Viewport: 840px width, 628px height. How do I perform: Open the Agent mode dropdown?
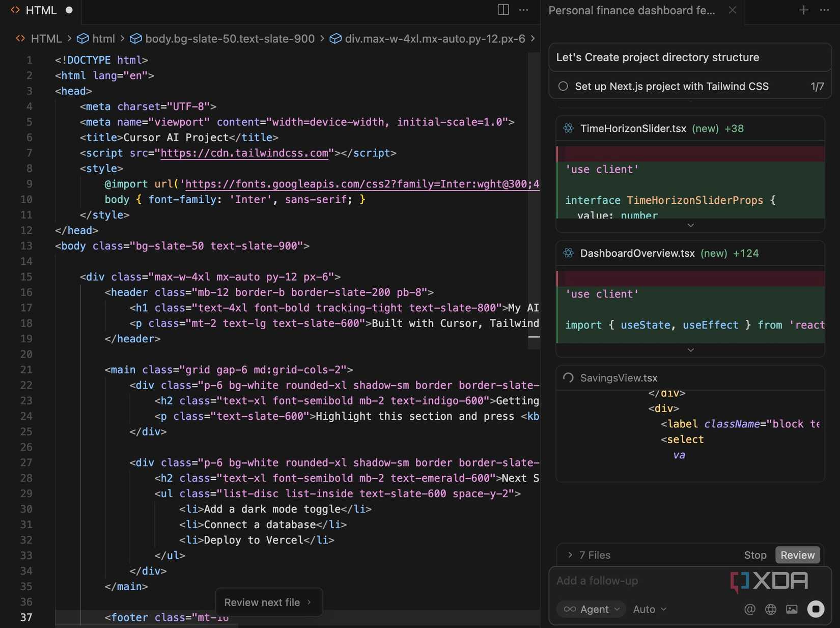(x=591, y=609)
